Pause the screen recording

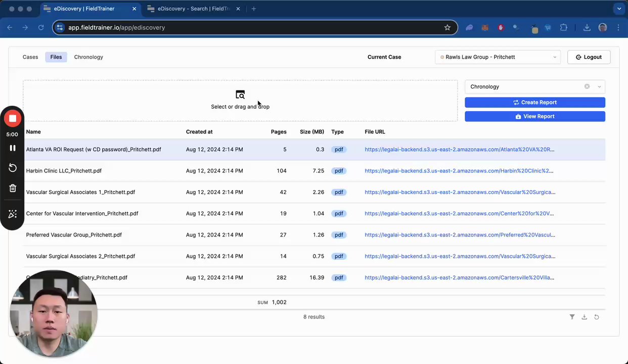tap(13, 148)
